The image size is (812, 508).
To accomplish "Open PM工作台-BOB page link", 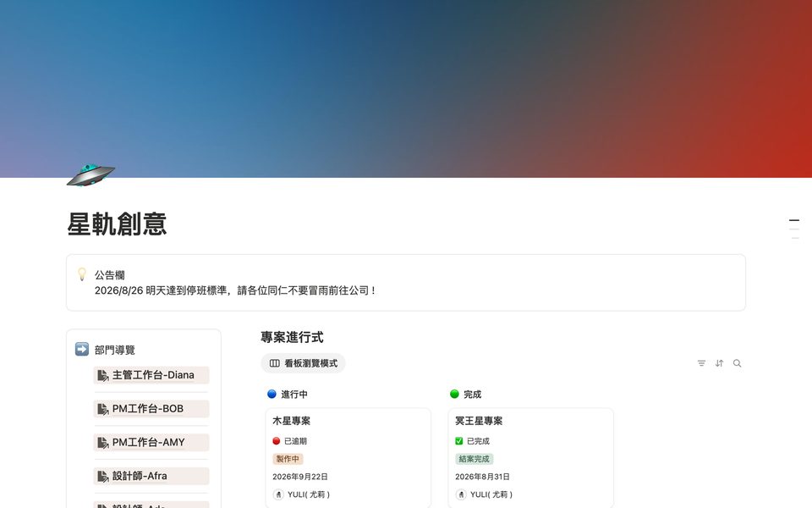I will (151, 408).
